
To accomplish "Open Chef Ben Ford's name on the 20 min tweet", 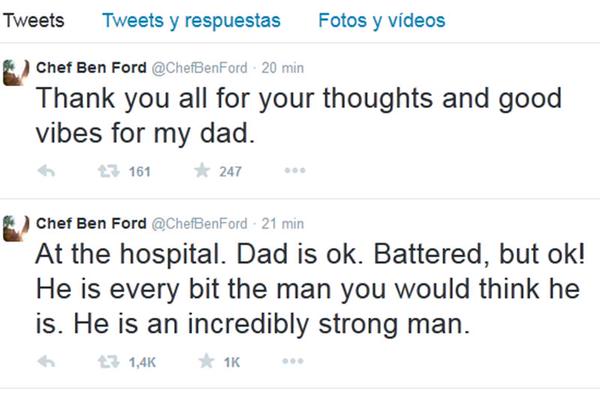I will (90, 68).
